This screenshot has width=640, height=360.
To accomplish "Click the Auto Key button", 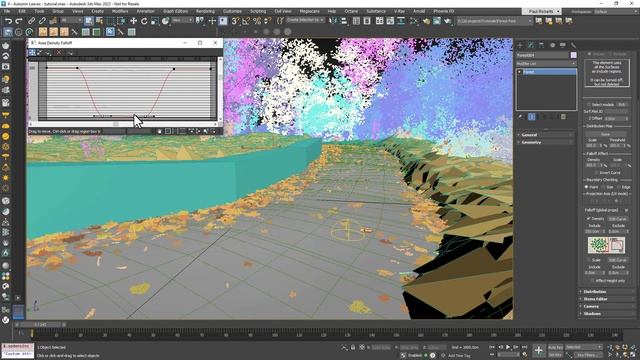I will tap(555, 347).
